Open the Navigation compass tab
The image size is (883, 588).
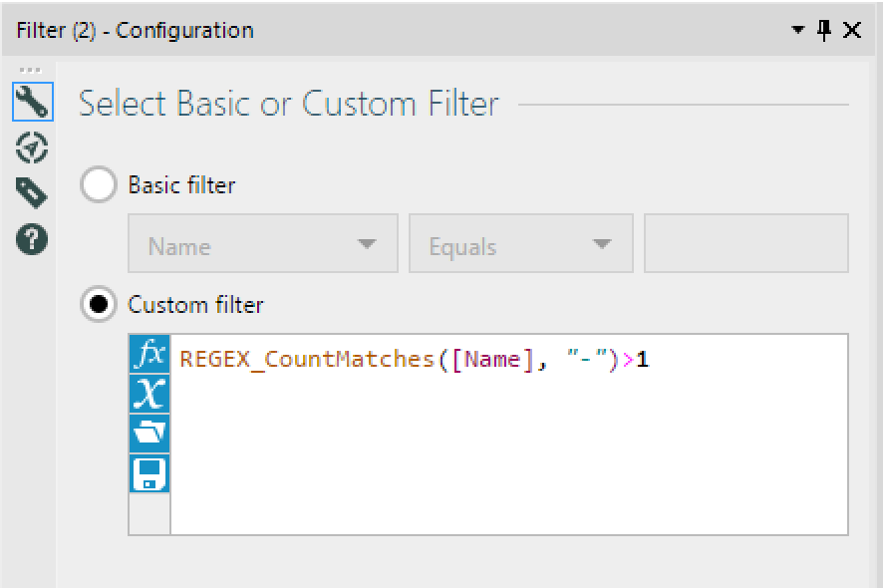click(x=33, y=148)
